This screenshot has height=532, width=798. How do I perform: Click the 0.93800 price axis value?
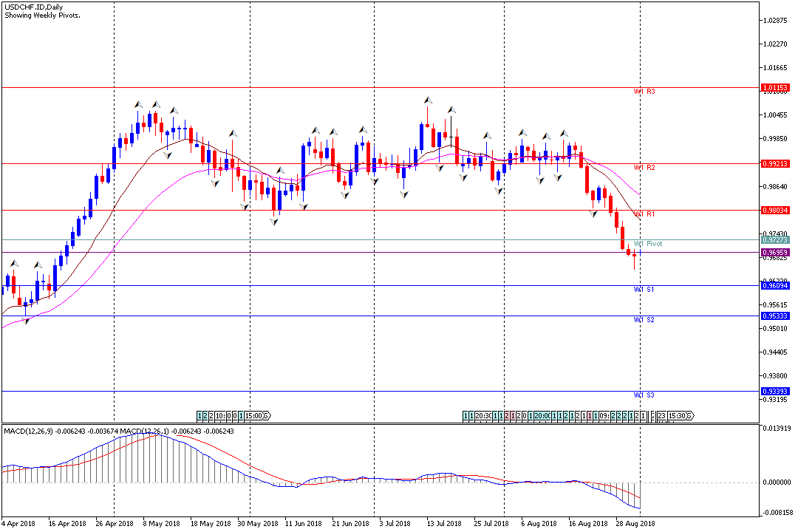tap(776, 375)
